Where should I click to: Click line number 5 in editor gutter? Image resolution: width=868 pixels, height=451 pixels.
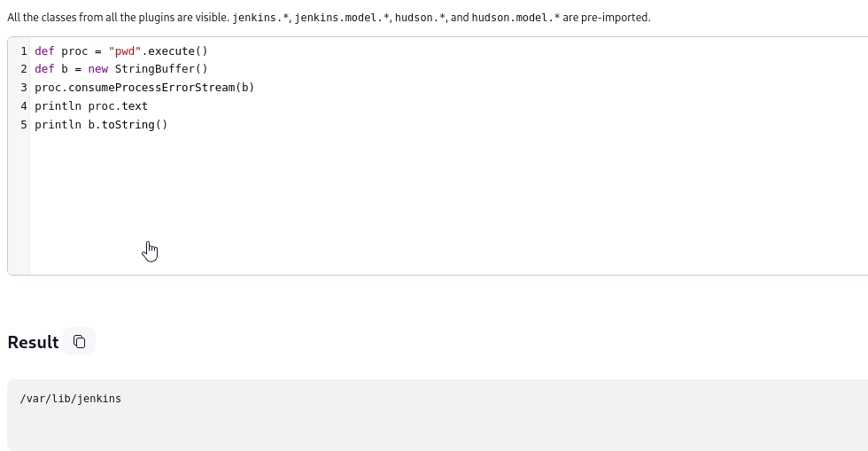click(x=24, y=125)
